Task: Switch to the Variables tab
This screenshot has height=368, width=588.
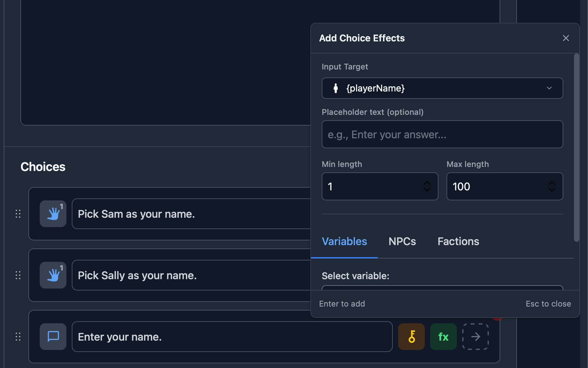Action: 344,241
